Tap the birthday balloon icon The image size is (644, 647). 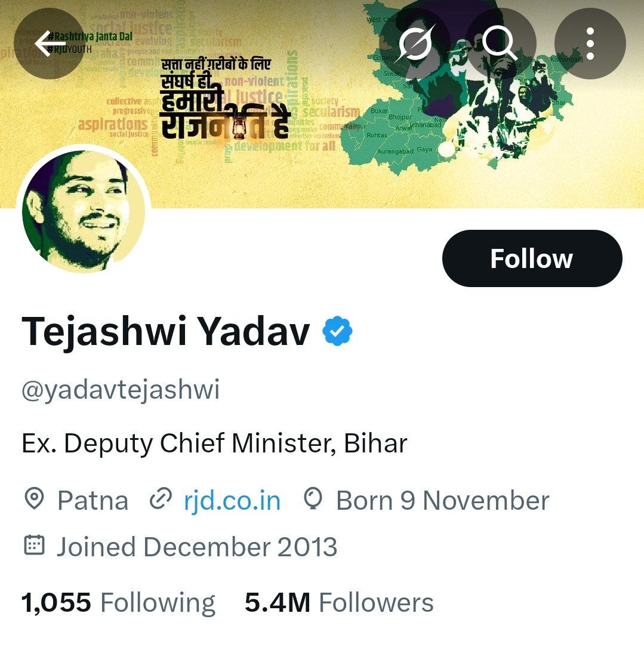coord(313,498)
